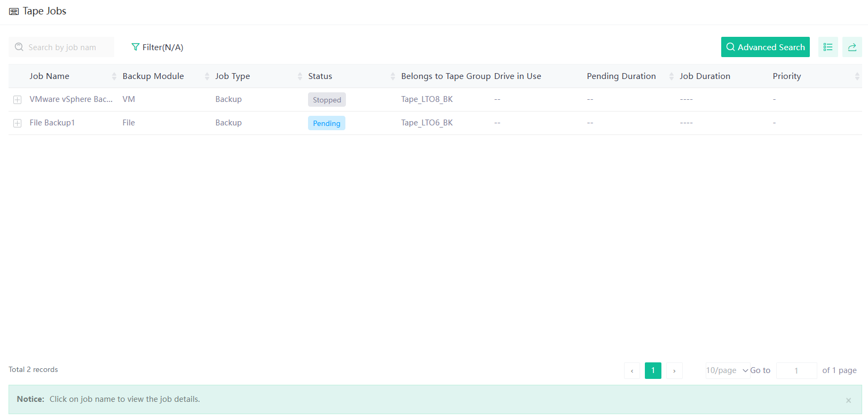
Task: Sort by Priority column arrows
Action: click(857, 76)
